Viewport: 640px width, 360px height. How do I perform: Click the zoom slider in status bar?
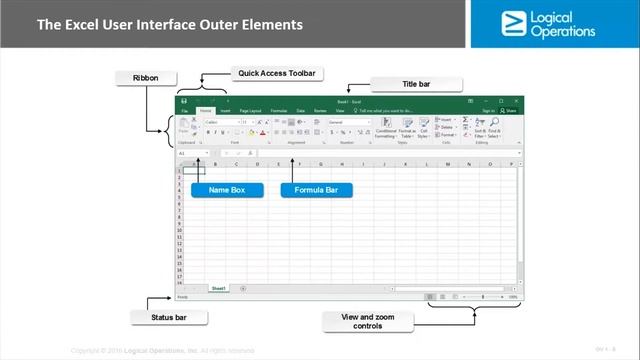point(483,297)
